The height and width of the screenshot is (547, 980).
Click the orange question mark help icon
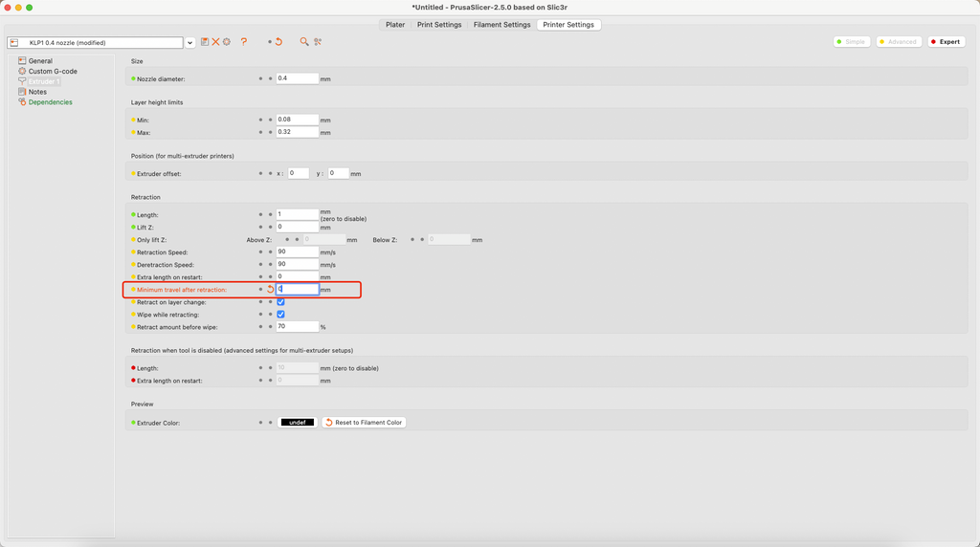click(x=244, y=42)
